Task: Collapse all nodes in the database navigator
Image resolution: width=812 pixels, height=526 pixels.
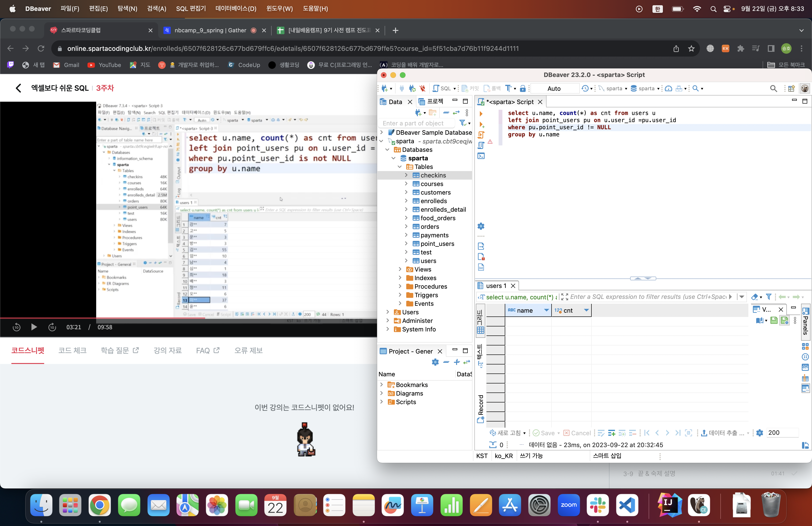Action: pos(446,112)
